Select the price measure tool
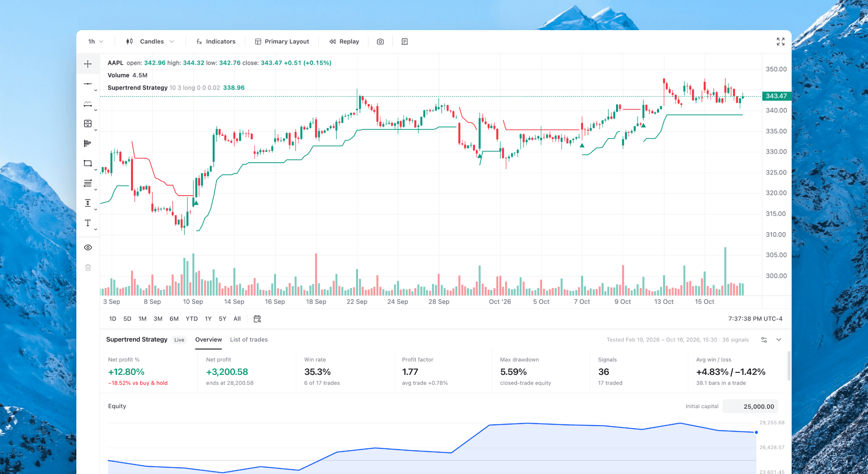Image resolution: width=868 pixels, height=474 pixels. coord(88,203)
